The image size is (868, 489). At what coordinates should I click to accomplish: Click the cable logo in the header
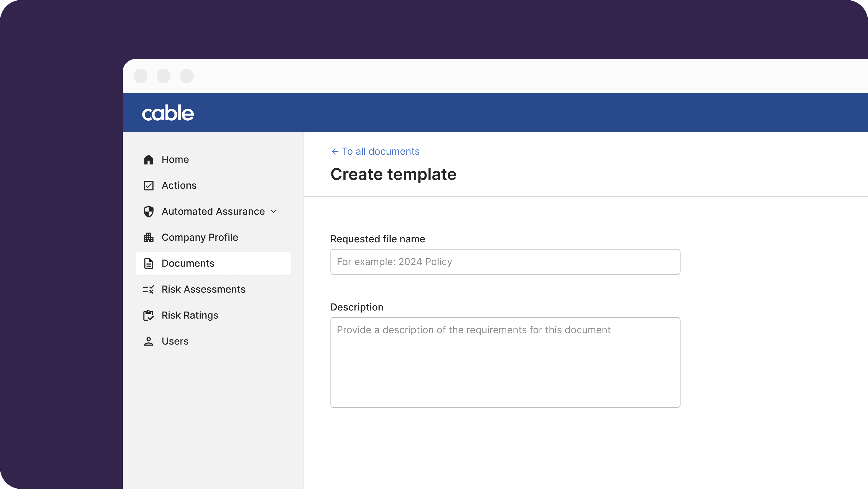[168, 113]
